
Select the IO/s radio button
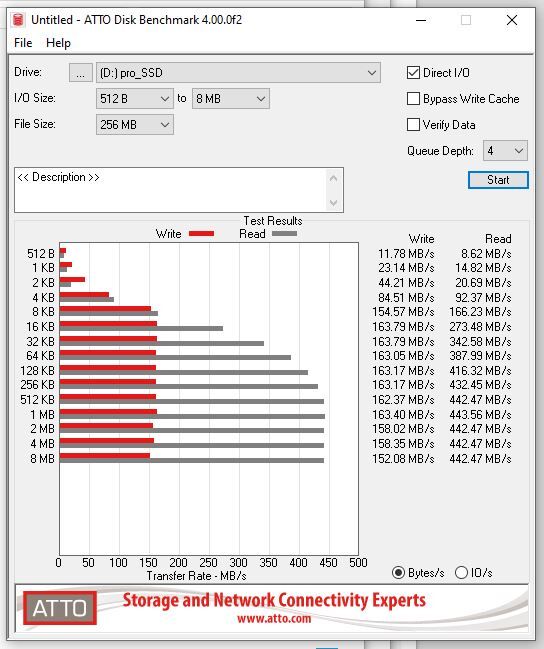pyautogui.click(x=461, y=573)
